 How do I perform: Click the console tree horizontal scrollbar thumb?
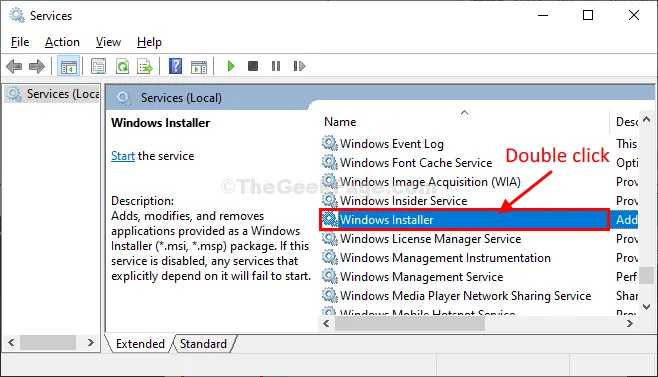[x=48, y=343]
